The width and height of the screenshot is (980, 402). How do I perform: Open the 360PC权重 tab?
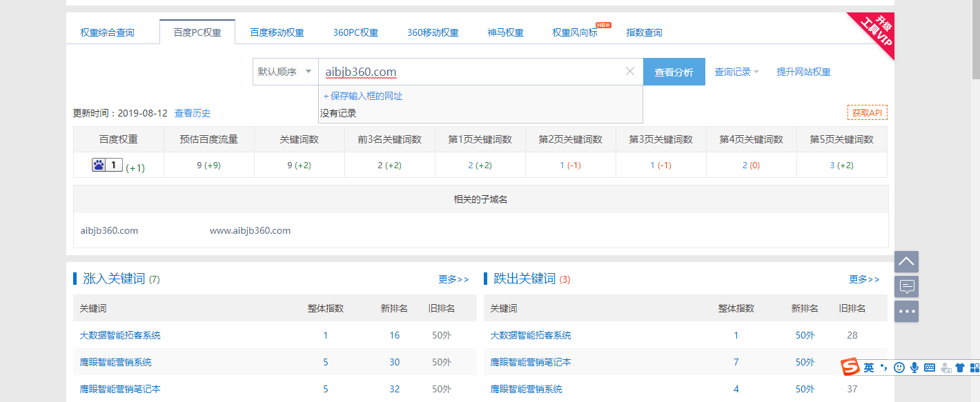pyautogui.click(x=355, y=32)
